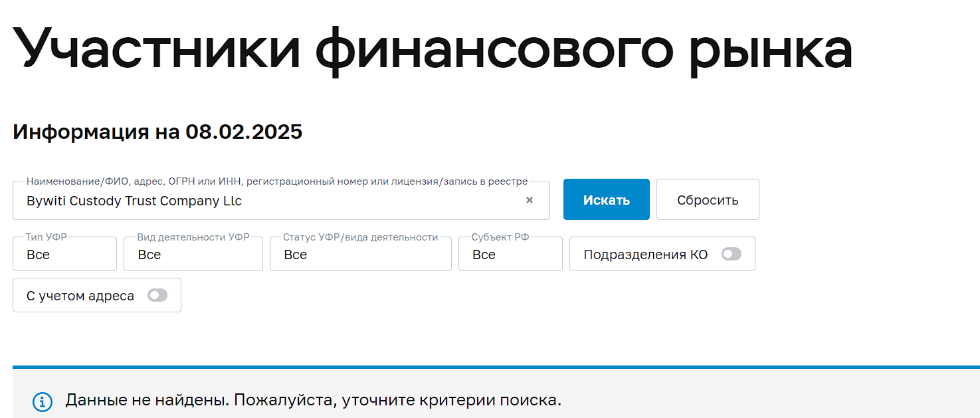Expand the 'Вид деятельности УФР' dropdown

(x=193, y=255)
